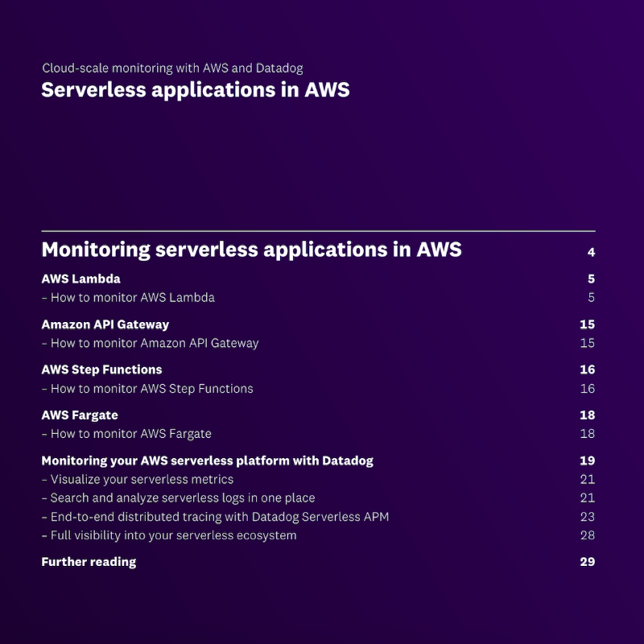The height and width of the screenshot is (644, 644).
Task: Open 'How to monitor AWS Fargate' subsection
Action: coord(126,434)
